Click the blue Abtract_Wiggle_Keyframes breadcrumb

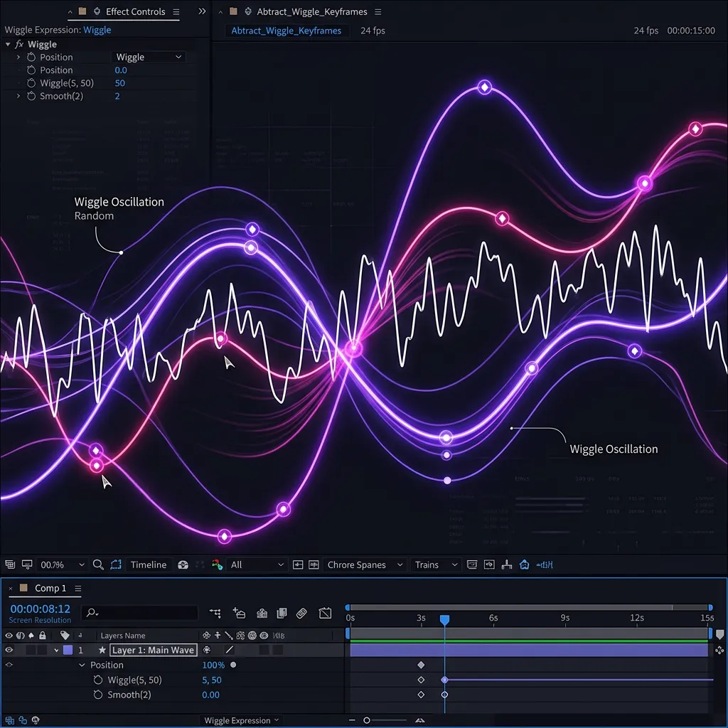coord(286,31)
